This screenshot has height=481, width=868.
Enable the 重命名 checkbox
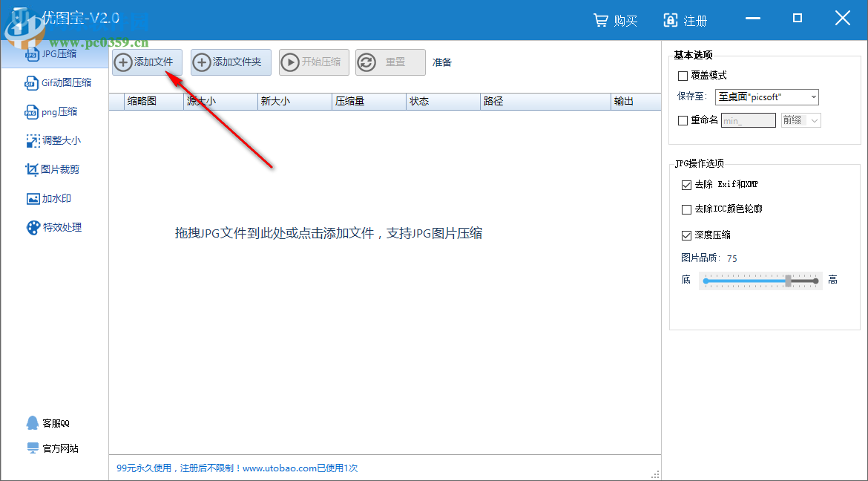[683, 120]
